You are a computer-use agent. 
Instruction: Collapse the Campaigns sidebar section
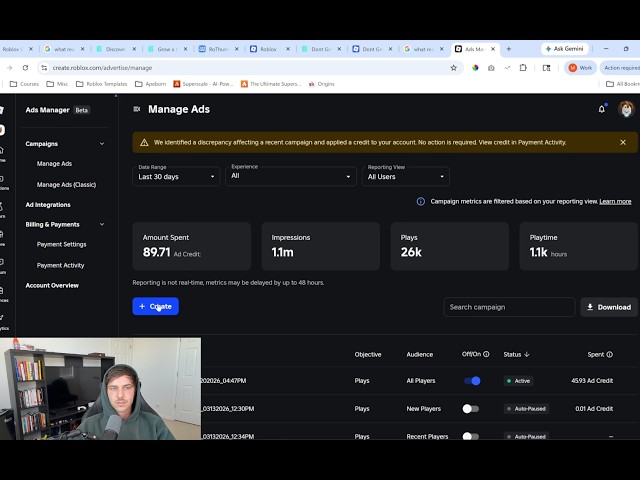(102, 144)
